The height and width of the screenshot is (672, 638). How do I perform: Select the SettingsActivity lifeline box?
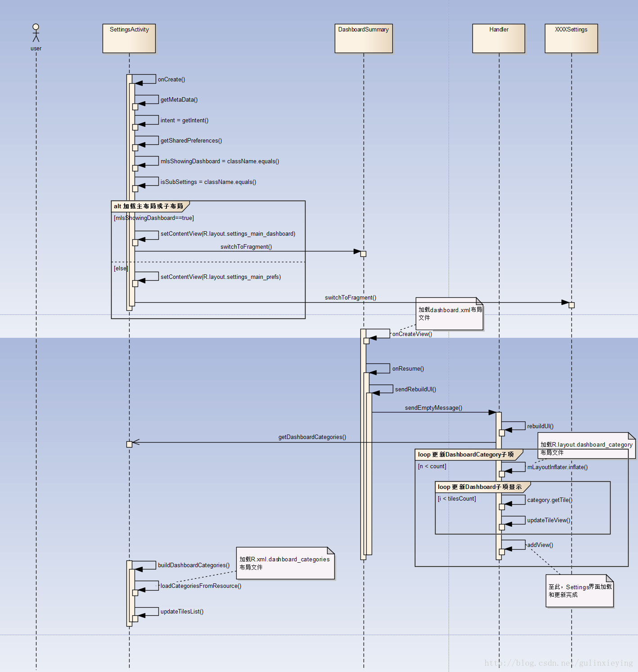[x=129, y=38]
